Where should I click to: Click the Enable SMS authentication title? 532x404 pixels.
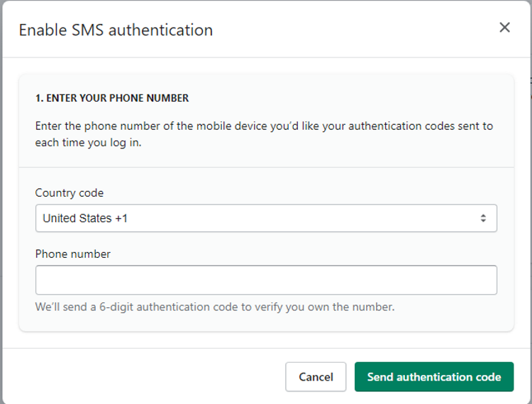[x=116, y=31]
